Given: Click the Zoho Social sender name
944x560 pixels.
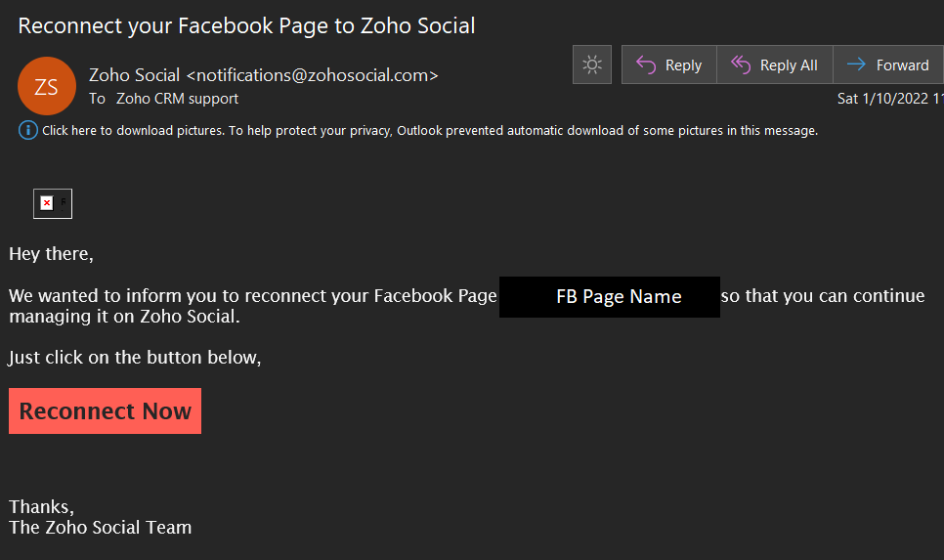Looking at the screenshot, I should tap(134, 75).
